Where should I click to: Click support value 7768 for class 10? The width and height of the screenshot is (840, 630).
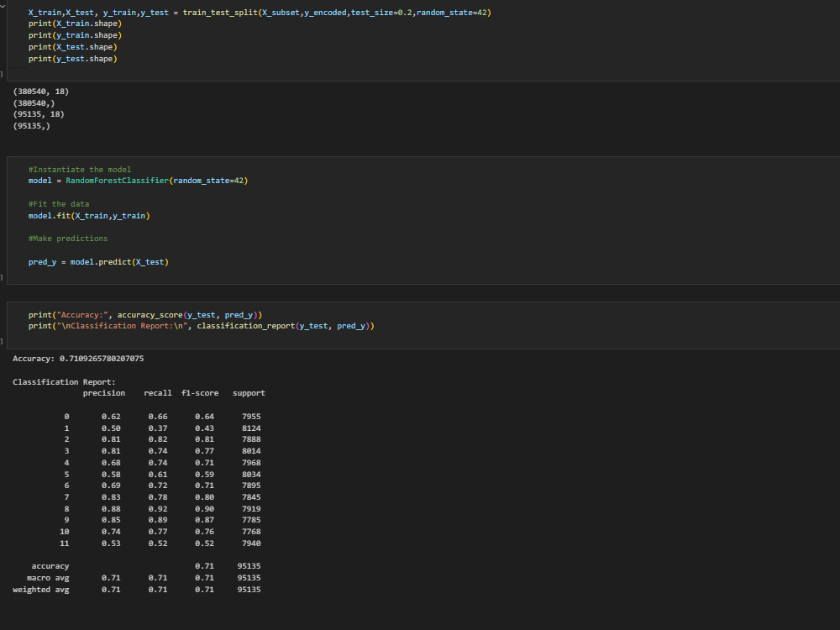point(251,532)
